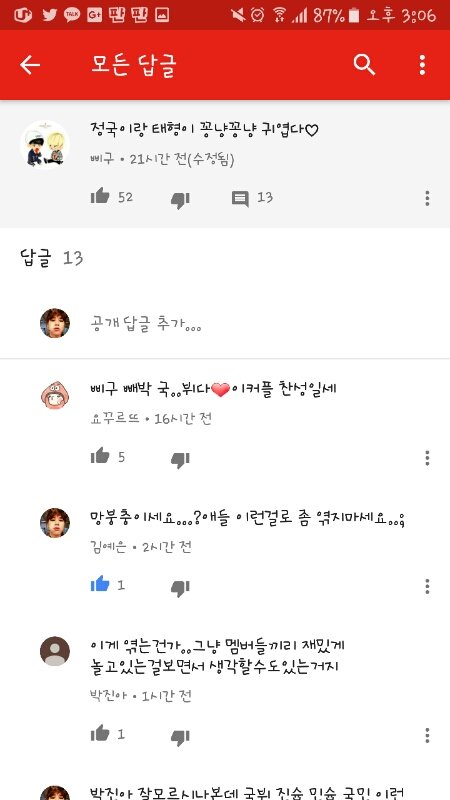Like the reply by 요꾸르뜨

[x=100, y=456]
